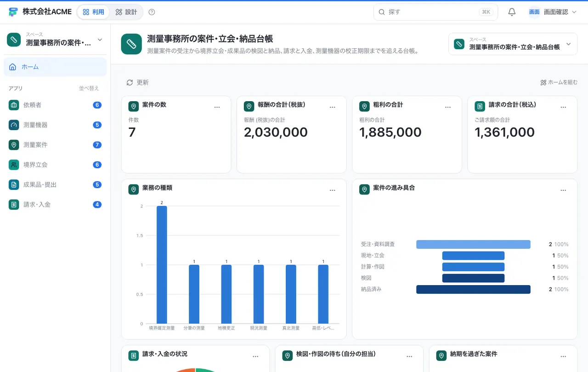Open more options on 案件の数 card
This screenshot has width=588, height=372.
[x=217, y=107]
